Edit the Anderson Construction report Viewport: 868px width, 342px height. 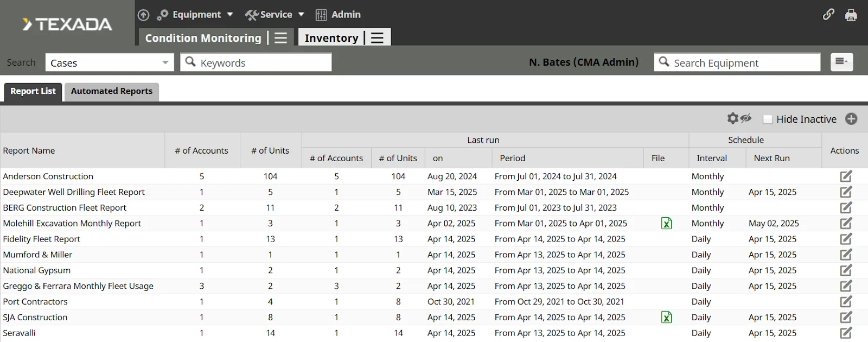coord(846,176)
